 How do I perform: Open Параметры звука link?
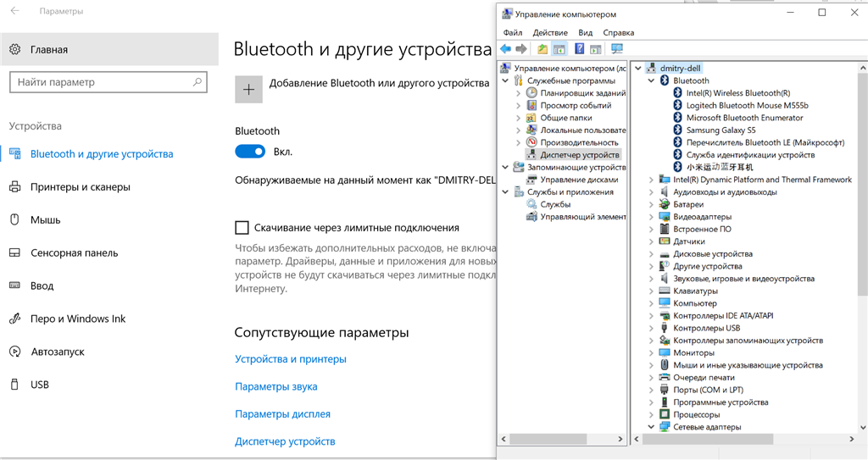(276, 386)
